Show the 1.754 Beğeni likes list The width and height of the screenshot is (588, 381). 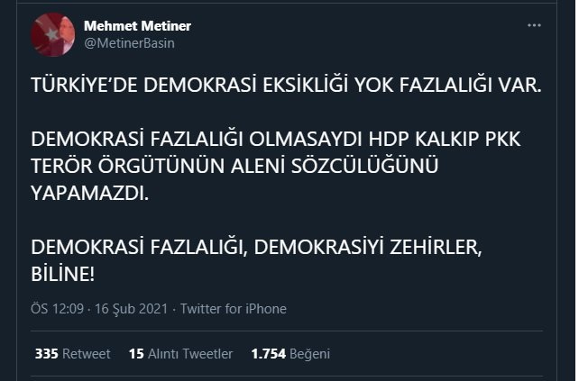click(x=290, y=354)
